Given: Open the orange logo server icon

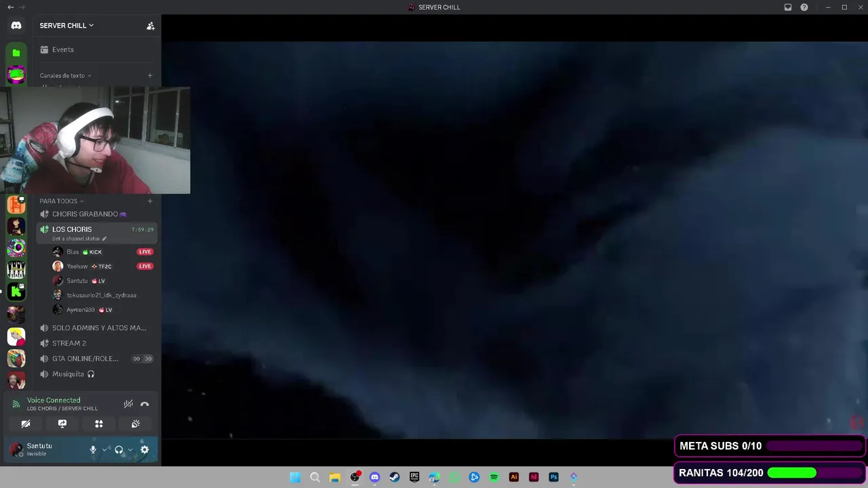Looking at the screenshot, I should (16, 205).
